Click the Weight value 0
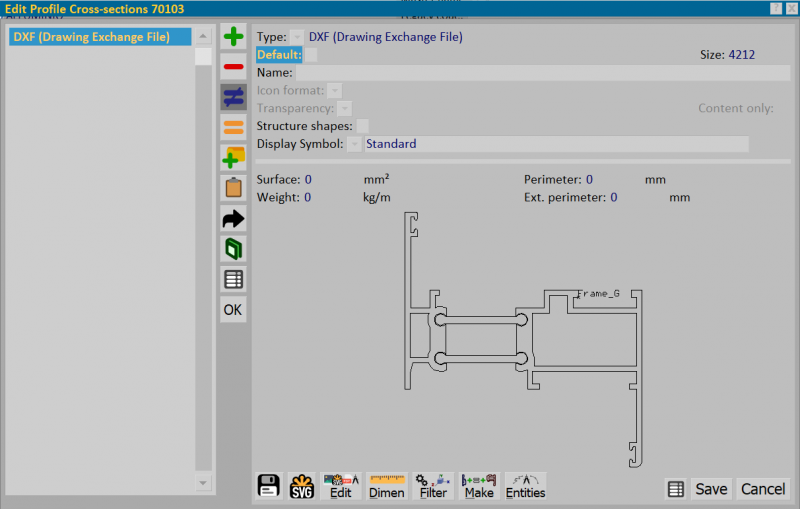 [x=308, y=197]
